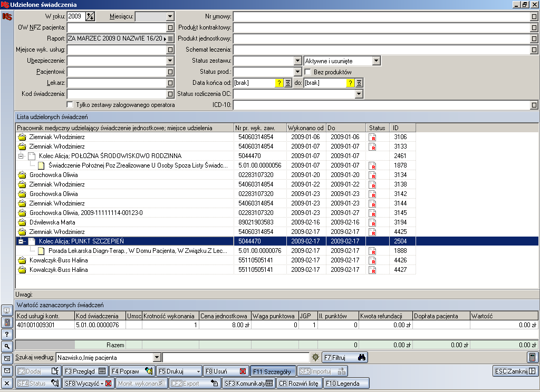The image size is (540, 392).
Task: Collapse the Kolec Alicja; PUNKT SZCZEPIEŃ row
Action: pos(21,241)
